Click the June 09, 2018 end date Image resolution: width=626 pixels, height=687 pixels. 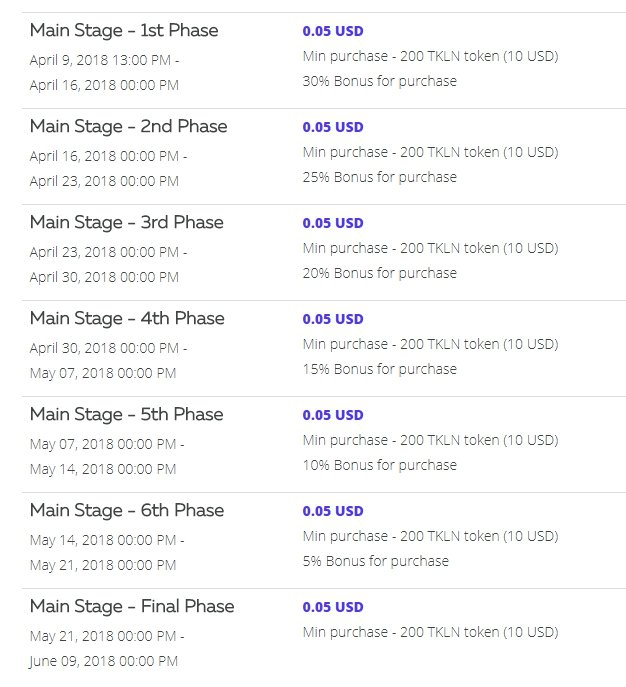point(103,661)
